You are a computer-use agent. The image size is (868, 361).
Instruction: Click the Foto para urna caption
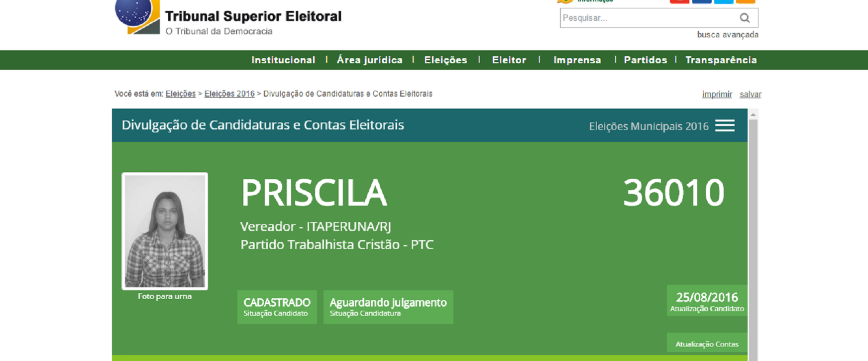coord(165,296)
